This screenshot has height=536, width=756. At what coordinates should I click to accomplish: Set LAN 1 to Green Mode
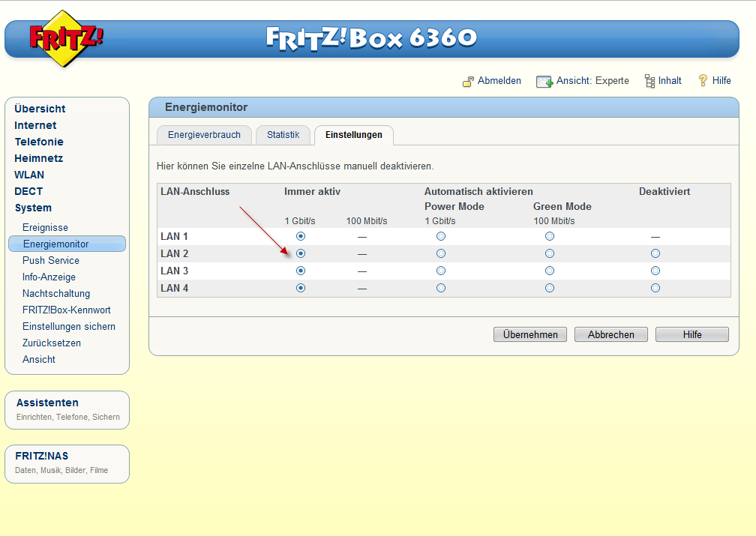[x=550, y=236]
